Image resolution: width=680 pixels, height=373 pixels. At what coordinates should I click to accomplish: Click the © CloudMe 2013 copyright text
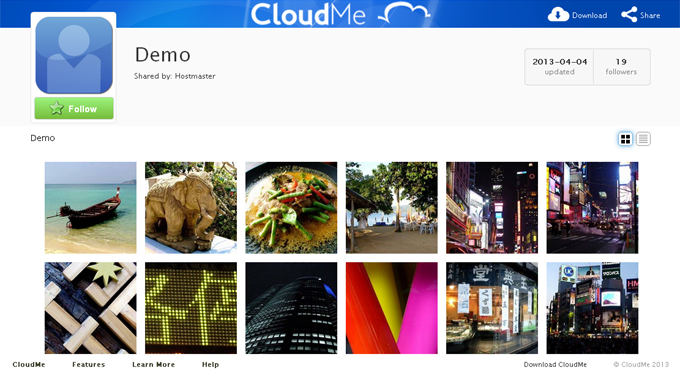tap(641, 364)
